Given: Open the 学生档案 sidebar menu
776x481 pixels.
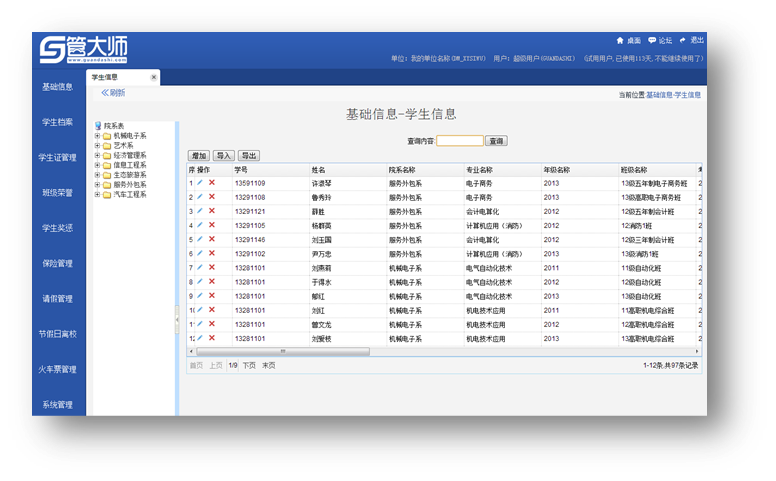Looking at the screenshot, I should [57, 122].
